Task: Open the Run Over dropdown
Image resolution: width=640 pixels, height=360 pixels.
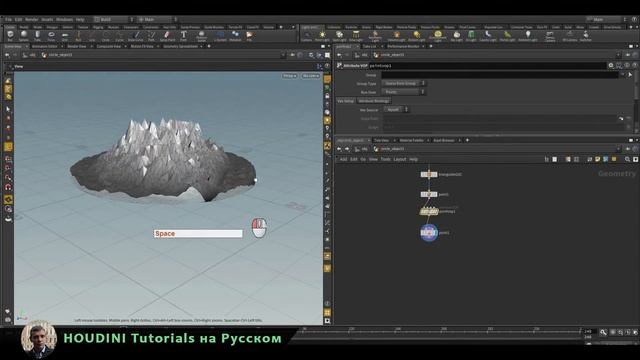Action: (x=404, y=92)
